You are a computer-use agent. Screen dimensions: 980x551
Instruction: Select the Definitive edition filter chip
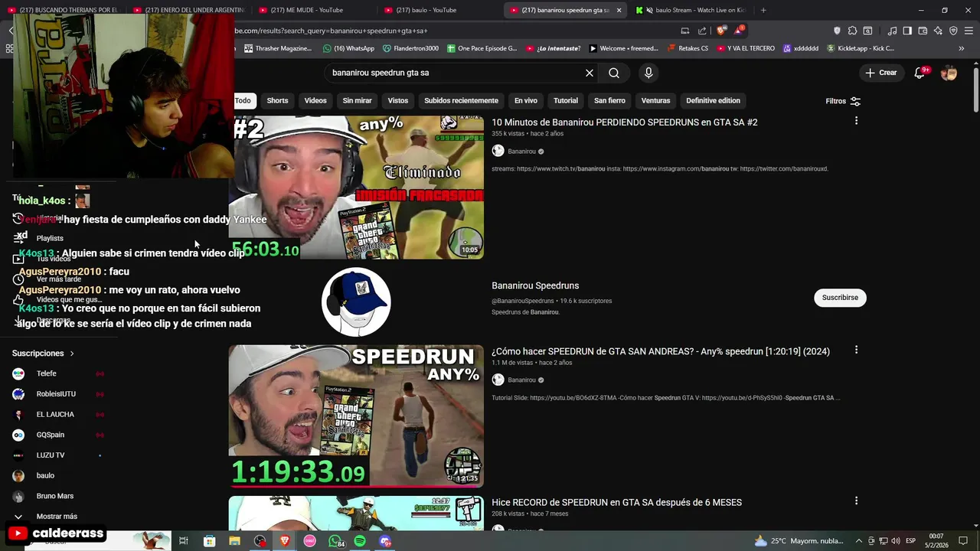pos(713,100)
